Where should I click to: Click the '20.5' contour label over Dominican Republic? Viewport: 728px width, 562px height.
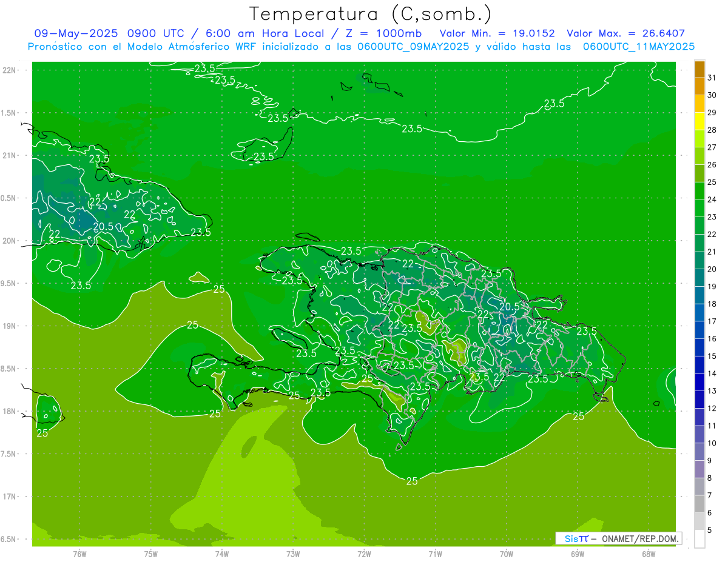tap(510, 307)
